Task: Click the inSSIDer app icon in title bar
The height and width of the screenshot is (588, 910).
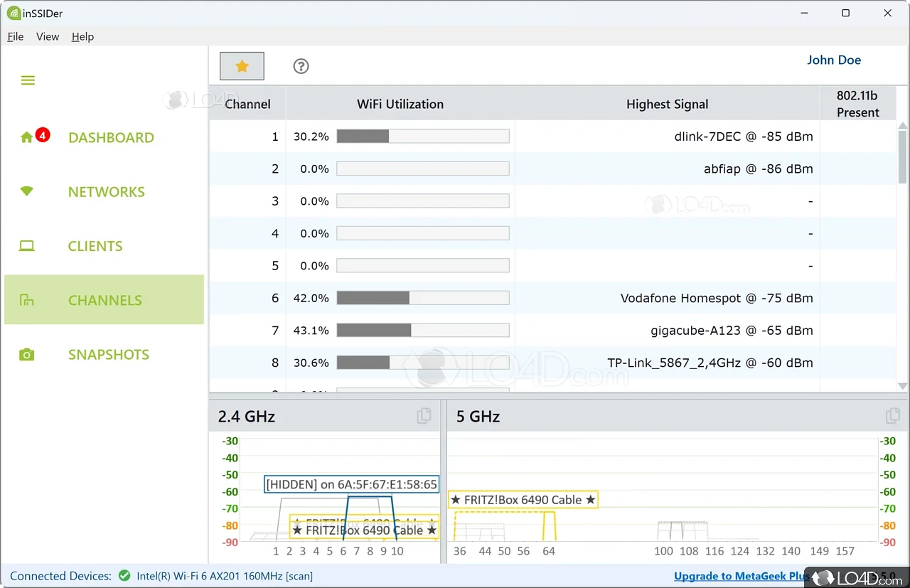Action: pos(13,13)
